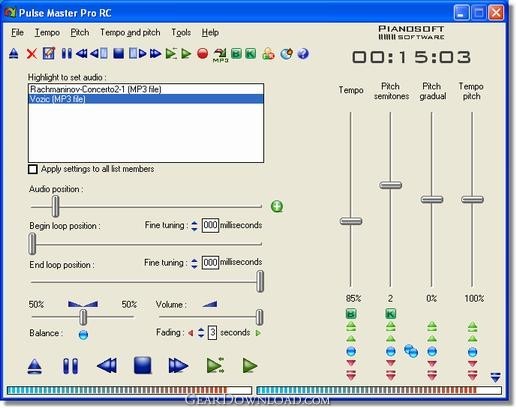Screen dimensions: 516x408
Task: Click the green zoom plus icon beside Audio position
Action: coord(277,206)
